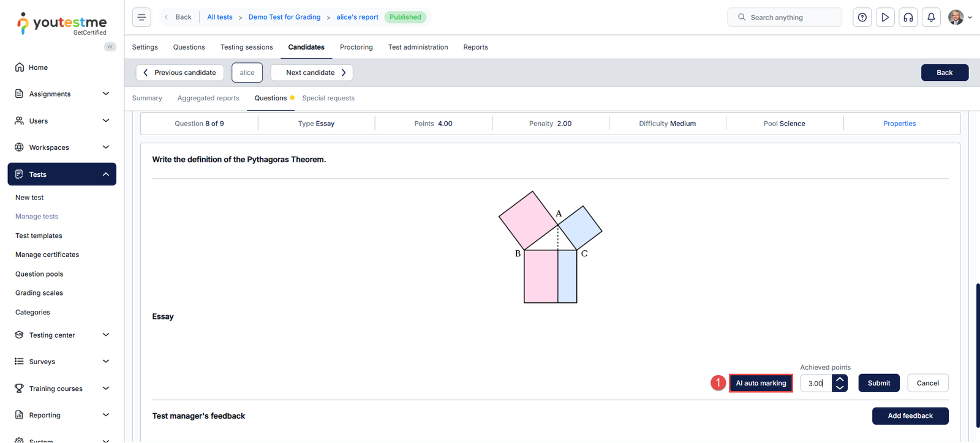The image size is (980, 443).
Task: Open the Summary sub-tab
Action: [x=147, y=98]
